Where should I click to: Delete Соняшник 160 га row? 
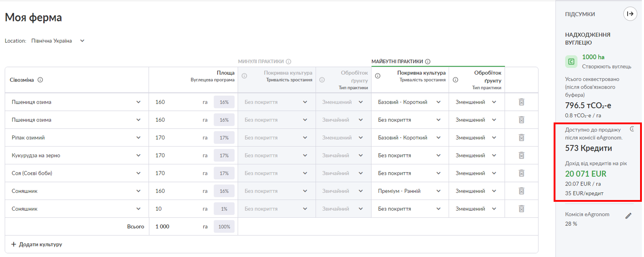(x=521, y=191)
